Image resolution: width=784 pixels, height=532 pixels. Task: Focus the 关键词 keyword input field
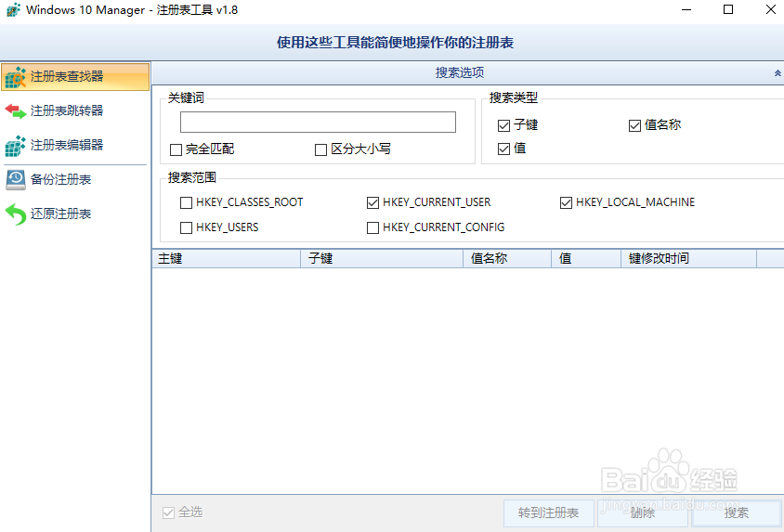pyautogui.click(x=318, y=122)
